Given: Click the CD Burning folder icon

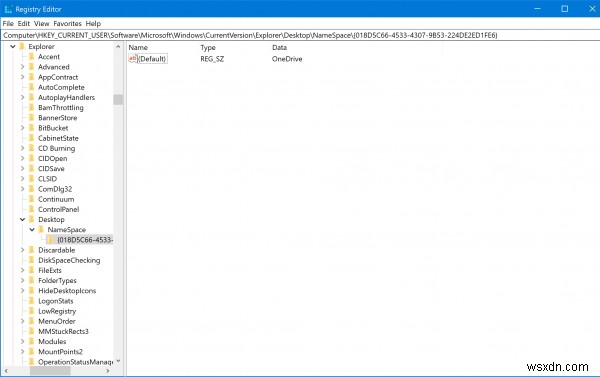Looking at the screenshot, I should point(32,148).
